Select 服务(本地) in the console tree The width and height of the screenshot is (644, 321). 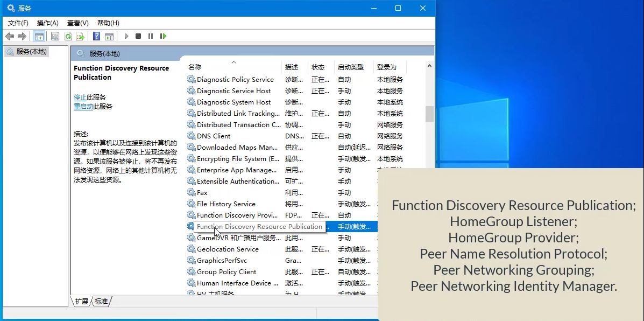coord(31,52)
